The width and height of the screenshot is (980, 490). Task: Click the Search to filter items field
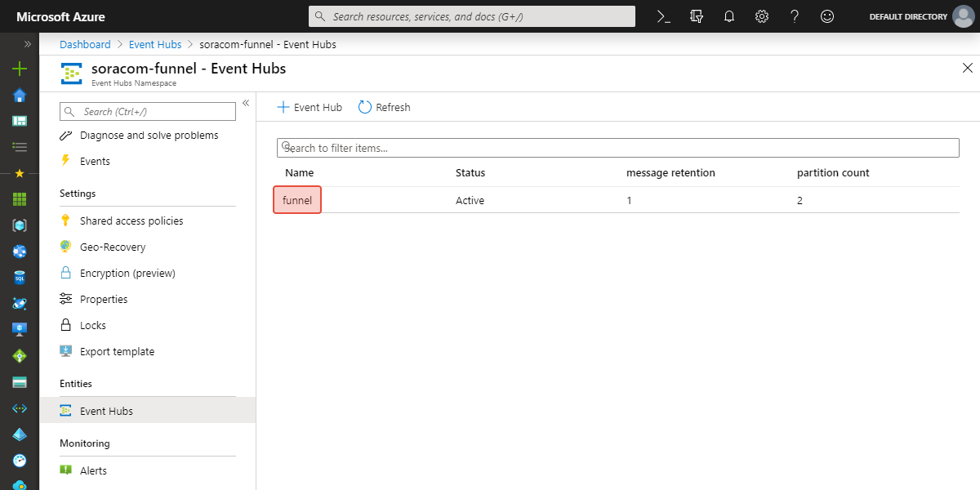tap(617, 148)
